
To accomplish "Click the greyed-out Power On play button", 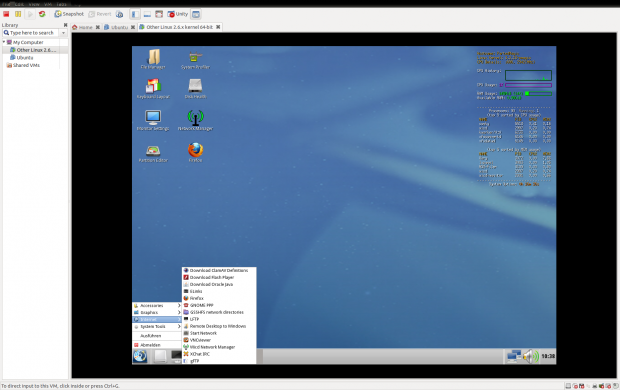I will point(30,14).
